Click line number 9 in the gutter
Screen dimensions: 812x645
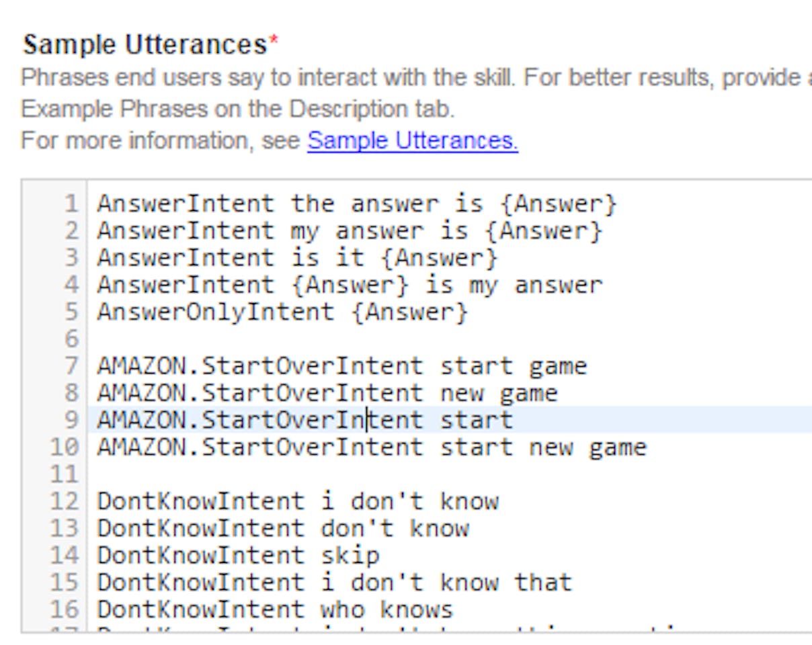[x=71, y=420]
